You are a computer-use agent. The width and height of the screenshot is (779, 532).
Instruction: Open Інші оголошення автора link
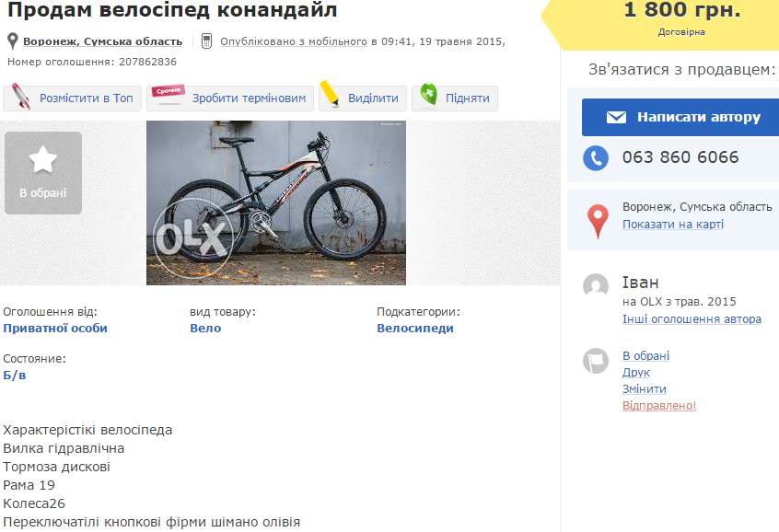(692, 319)
